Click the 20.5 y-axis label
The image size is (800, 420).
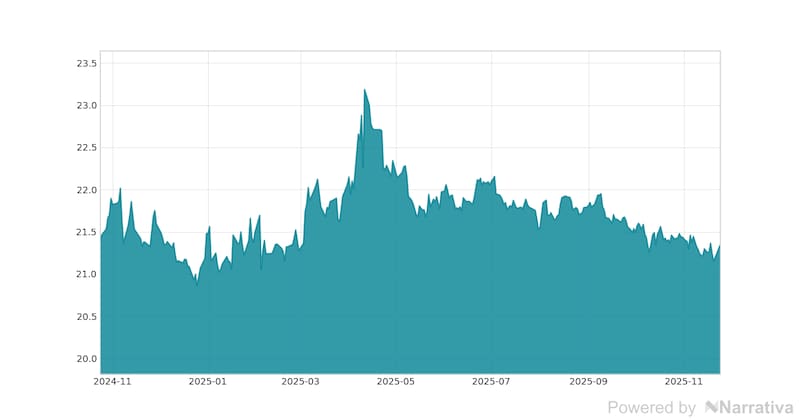point(86,317)
